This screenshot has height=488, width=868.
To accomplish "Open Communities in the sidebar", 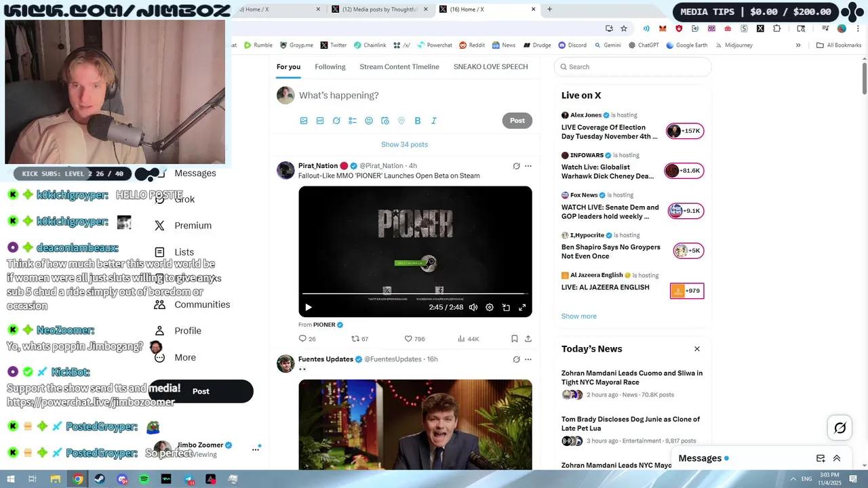I will coord(192,304).
